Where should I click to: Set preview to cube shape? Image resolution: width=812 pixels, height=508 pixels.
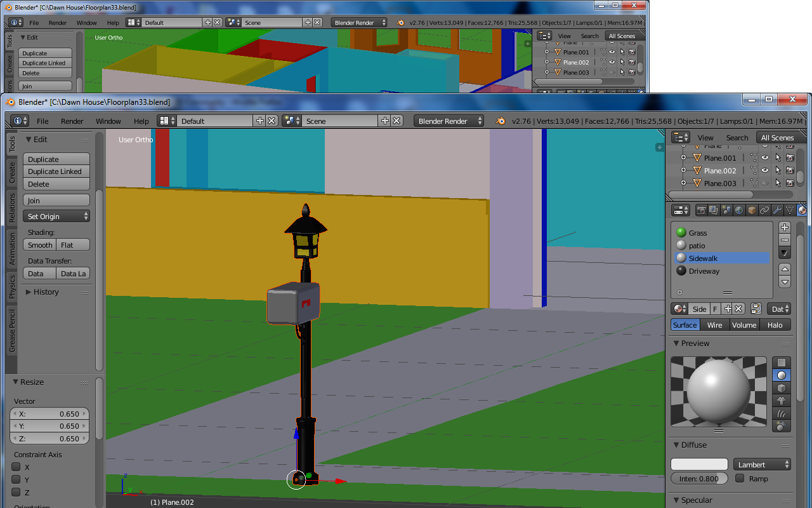(782, 388)
